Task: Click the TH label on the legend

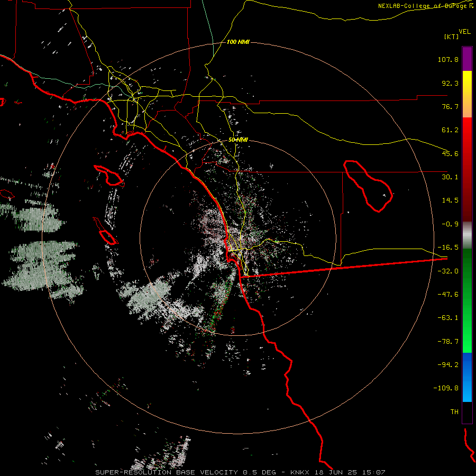Action: point(454,412)
